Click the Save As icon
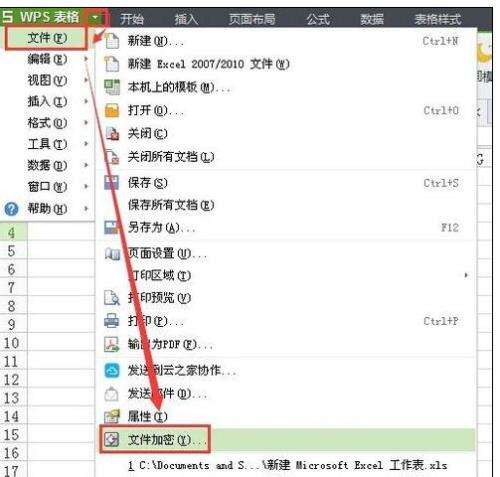500x477 pixels. click(x=111, y=228)
